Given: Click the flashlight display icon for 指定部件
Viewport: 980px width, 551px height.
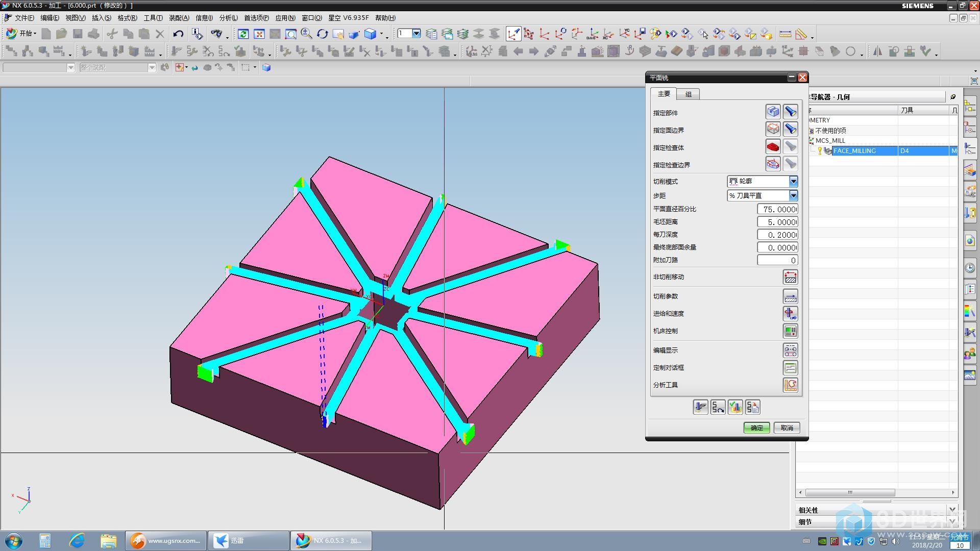Looking at the screenshot, I should [x=791, y=112].
